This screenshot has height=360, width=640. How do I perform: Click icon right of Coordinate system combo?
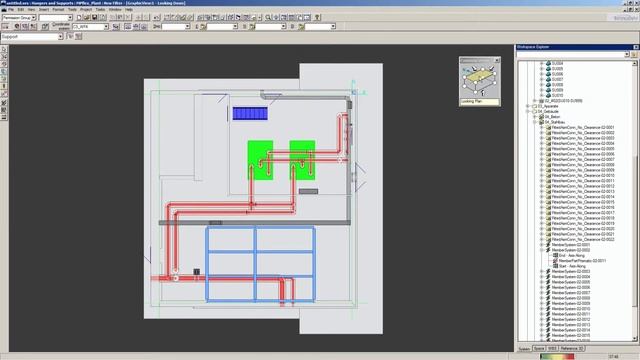pos(116,27)
